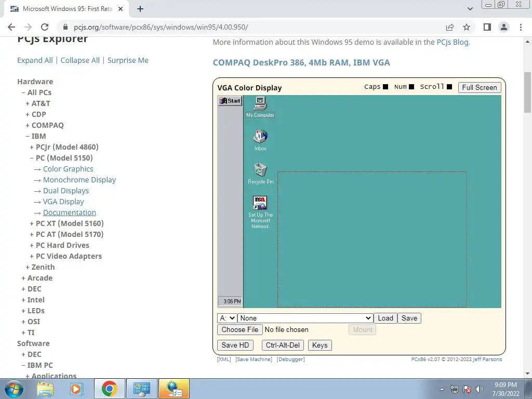Open the Documentation link
This screenshot has height=399, width=532.
point(70,212)
